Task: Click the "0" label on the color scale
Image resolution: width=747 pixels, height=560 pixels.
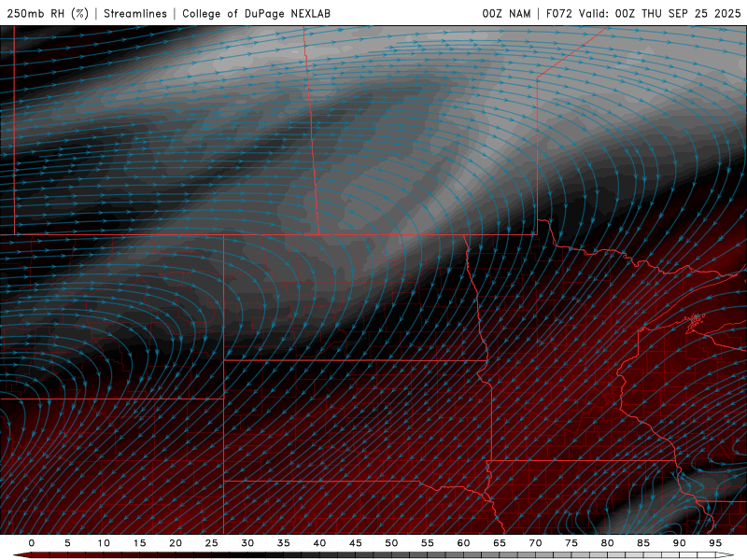Action: (32, 543)
